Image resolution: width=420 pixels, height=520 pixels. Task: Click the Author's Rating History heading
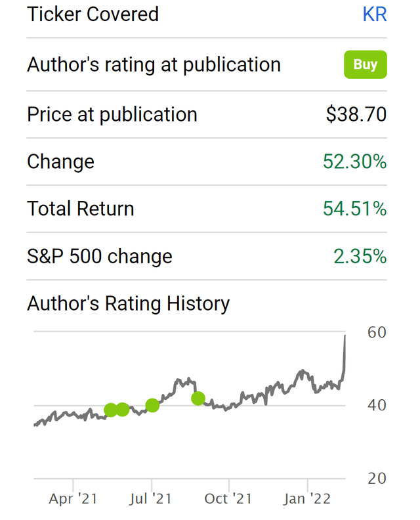(x=129, y=303)
